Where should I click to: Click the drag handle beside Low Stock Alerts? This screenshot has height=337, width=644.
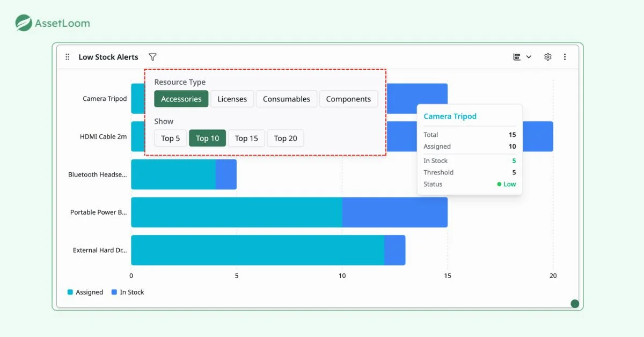[x=68, y=57]
